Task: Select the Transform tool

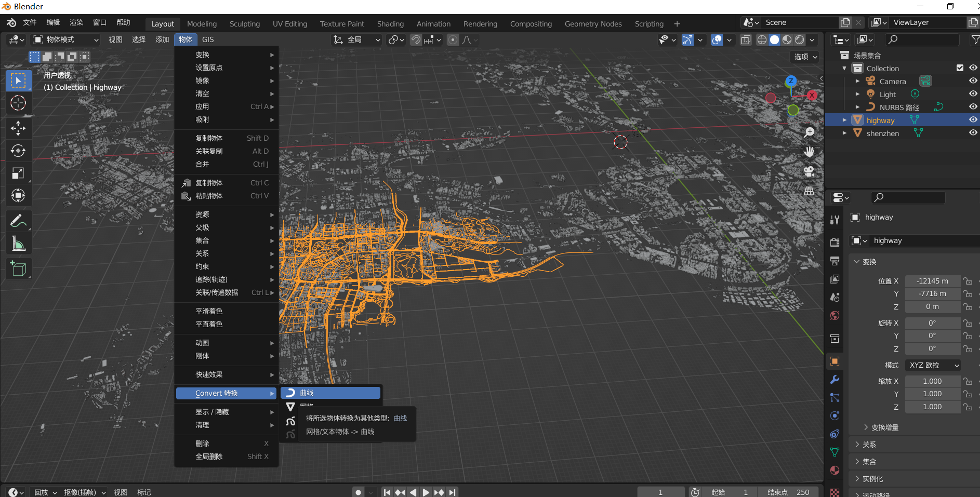Action: (x=18, y=195)
